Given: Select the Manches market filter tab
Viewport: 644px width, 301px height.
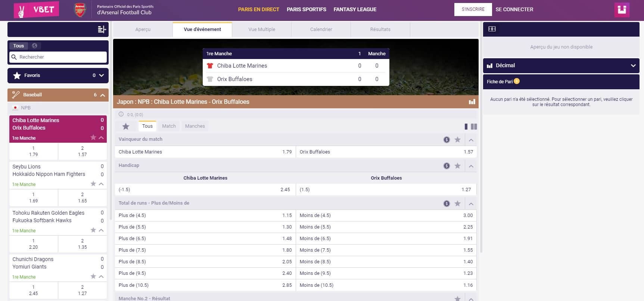Looking at the screenshot, I should pyautogui.click(x=195, y=126).
